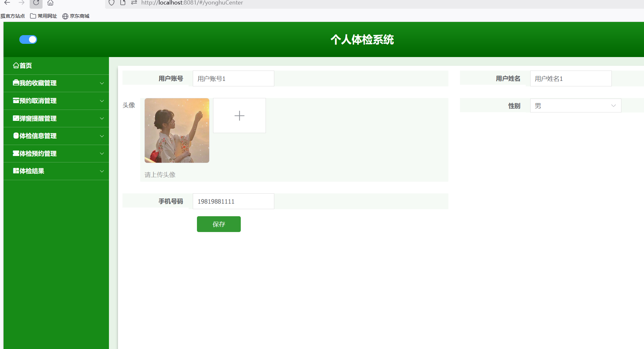The width and height of the screenshot is (644, 349).
Task: Click the home icon beside 首页
Action: pos(16,66)
